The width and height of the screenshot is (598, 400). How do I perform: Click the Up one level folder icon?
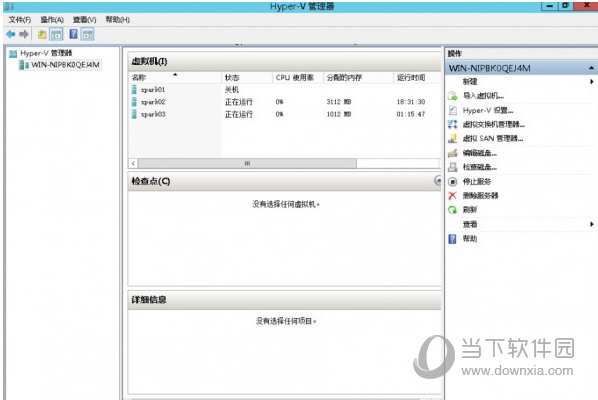(42, 35)
